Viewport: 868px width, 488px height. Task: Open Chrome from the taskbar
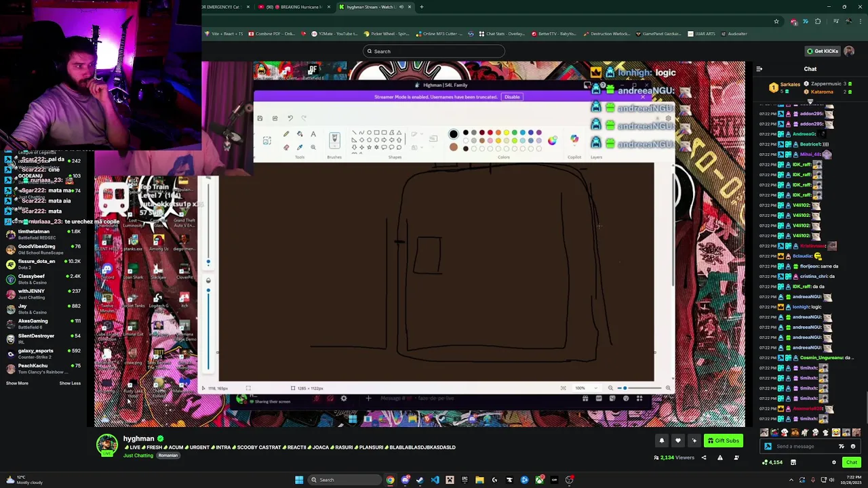click(390, 480)
